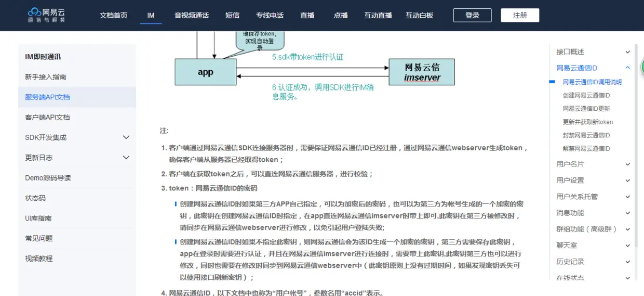Expand 用户名片 section chevron
The width and height of the screenshot is (644, 296).
pos(628,164)
